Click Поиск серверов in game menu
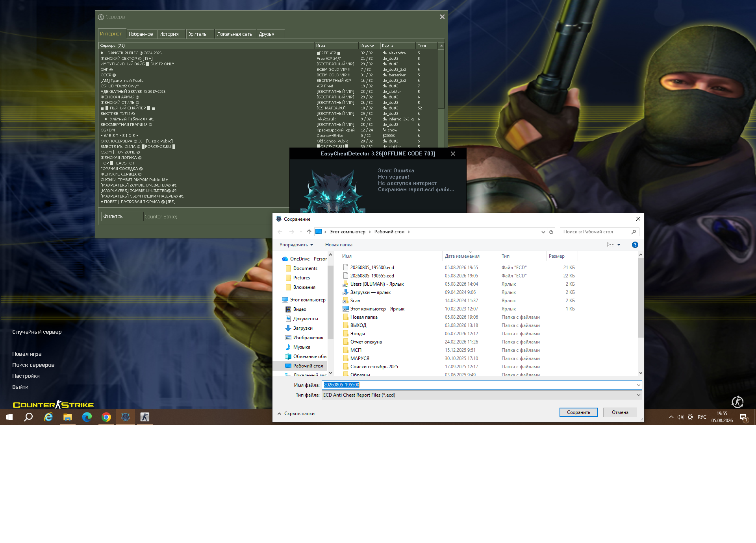The image size is (756, 543). tap(33, 365)
